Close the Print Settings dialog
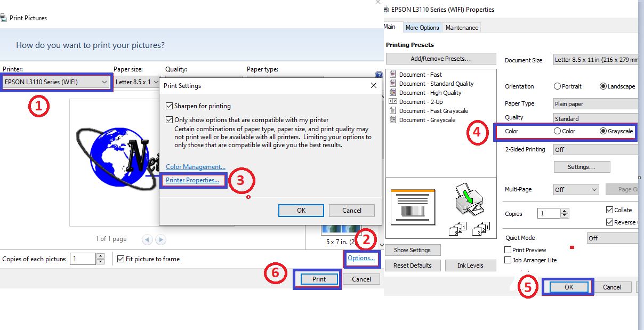Image resolution: width=644 pixels, height=330 pixels. 374,85
